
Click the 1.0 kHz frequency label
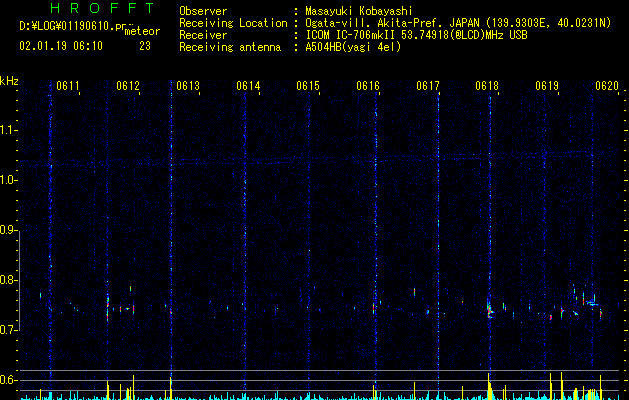[x=8, y=180]
